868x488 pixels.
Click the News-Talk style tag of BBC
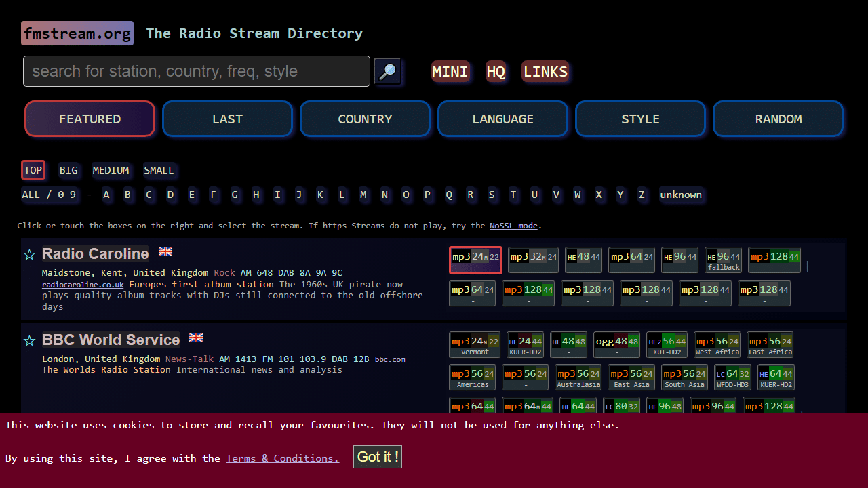coord(189,359)
